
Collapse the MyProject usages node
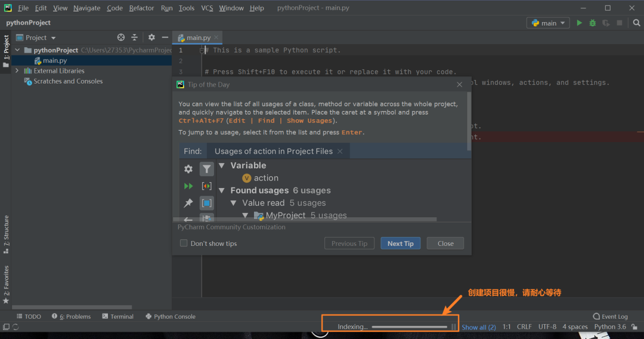pyautogui.click(x=245, y=215)
